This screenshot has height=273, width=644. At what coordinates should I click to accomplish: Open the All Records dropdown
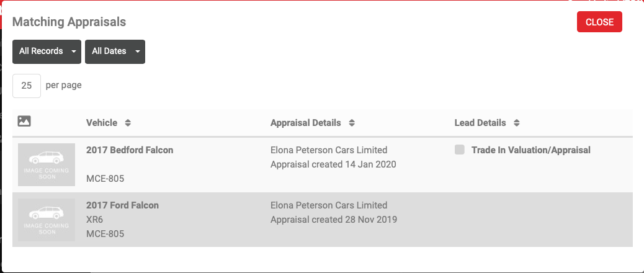pos(47,51)
